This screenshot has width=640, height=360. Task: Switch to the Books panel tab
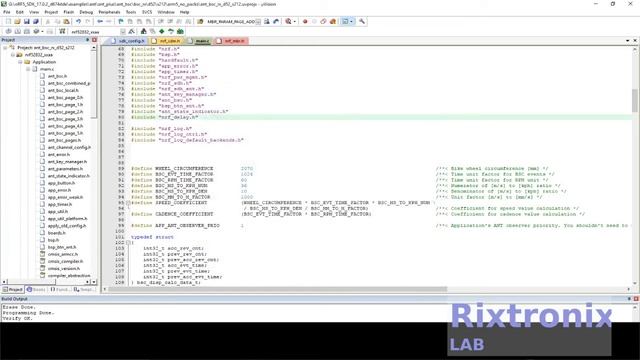(36, 290)
